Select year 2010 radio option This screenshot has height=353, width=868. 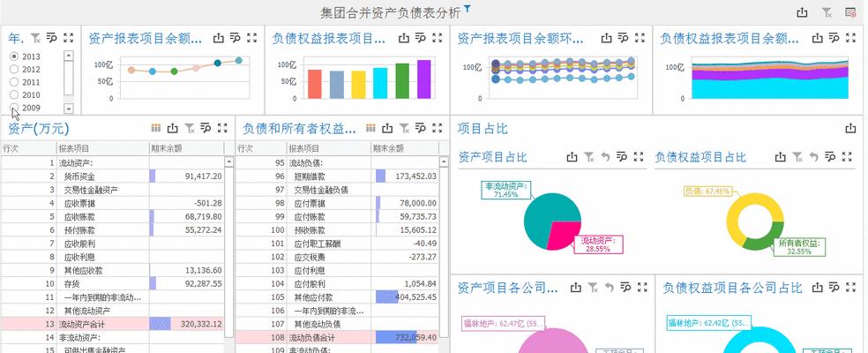[14, 94]
